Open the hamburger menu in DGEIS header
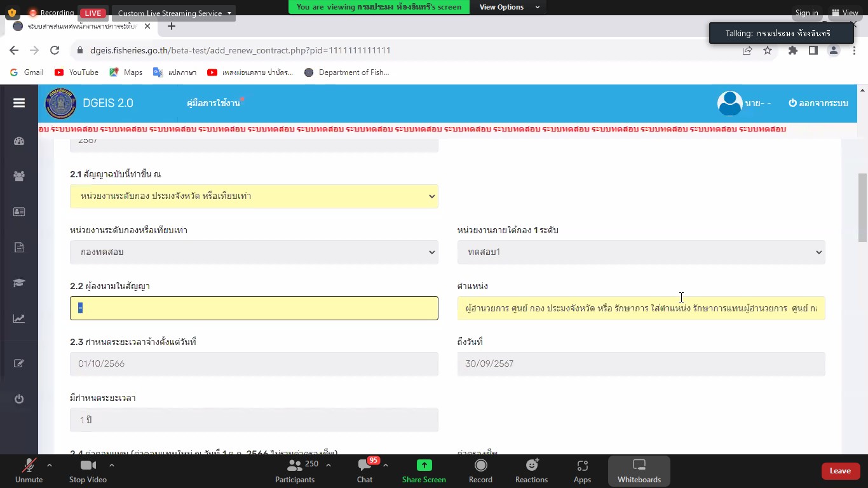 pos(19,103)
